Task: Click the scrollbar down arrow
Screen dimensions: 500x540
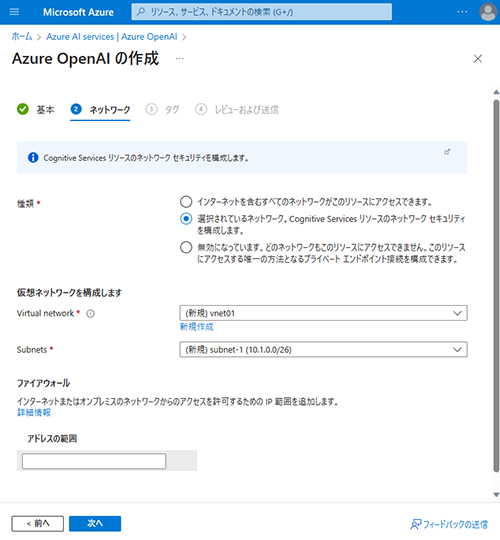Action: [496, 495]
